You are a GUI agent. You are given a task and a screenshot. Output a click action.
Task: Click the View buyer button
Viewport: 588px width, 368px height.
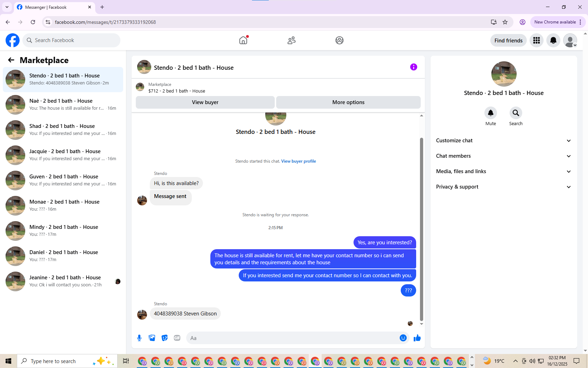[x=205, y=102]
